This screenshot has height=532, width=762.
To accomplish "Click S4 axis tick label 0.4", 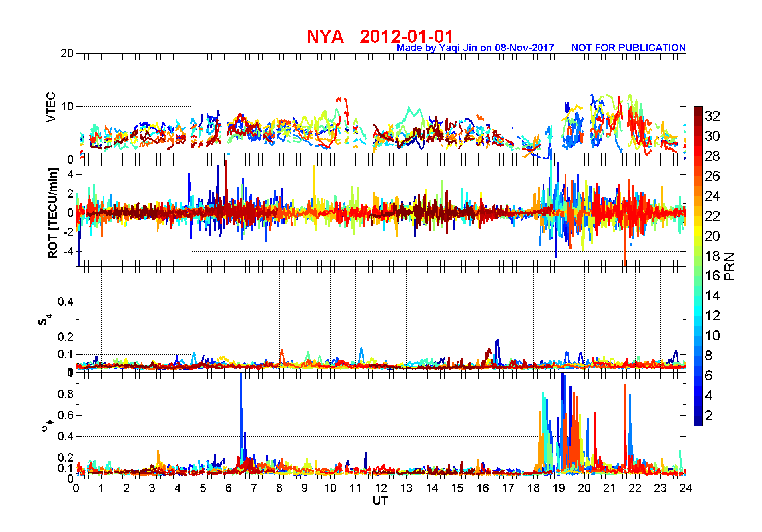I will pos(66,302).
